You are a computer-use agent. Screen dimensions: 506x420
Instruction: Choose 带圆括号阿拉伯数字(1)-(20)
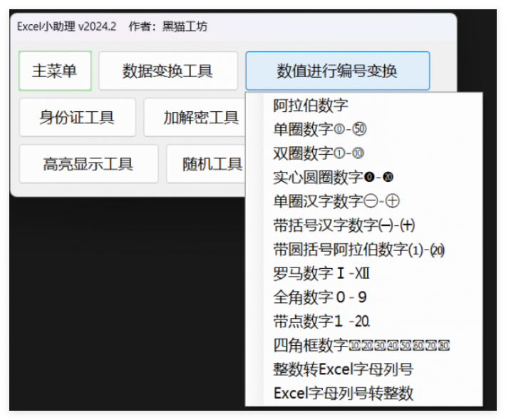coord(364,250)
